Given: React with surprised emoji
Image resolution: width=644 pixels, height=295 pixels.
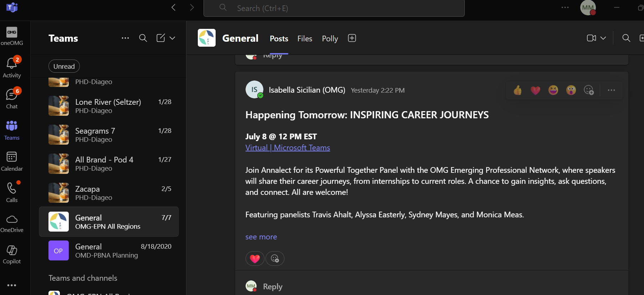Looking at the screenshot, I should pyautogui.click(x=571, y=90).
